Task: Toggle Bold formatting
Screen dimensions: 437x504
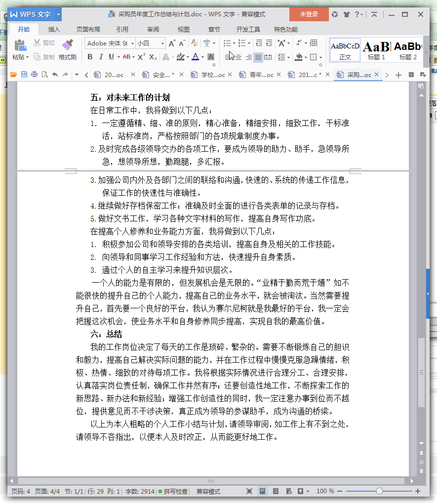Action: point(90,57)
